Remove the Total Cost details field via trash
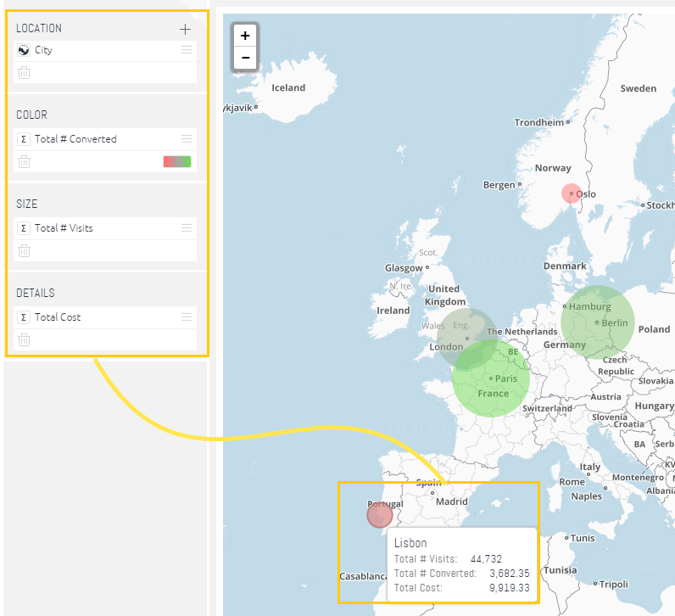This screenshot has width=675, height=616. [x=24, y=340]
